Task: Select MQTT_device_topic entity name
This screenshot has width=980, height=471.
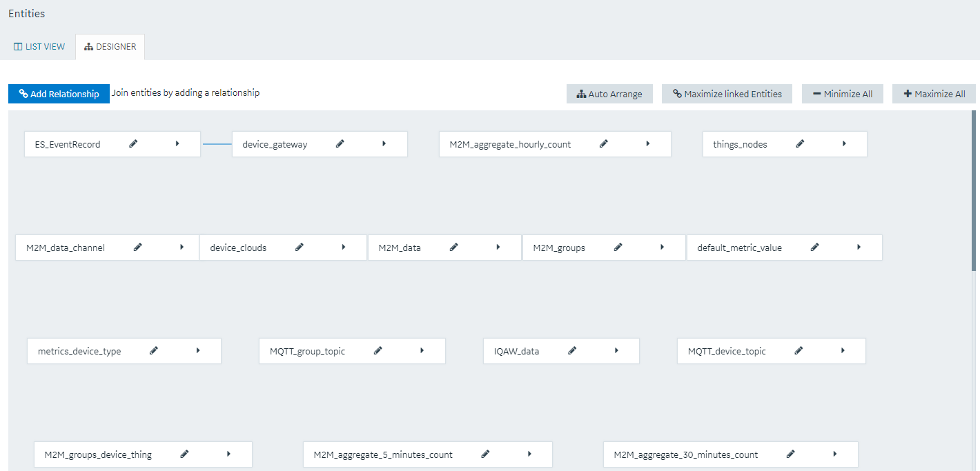Action: (727, 352)
